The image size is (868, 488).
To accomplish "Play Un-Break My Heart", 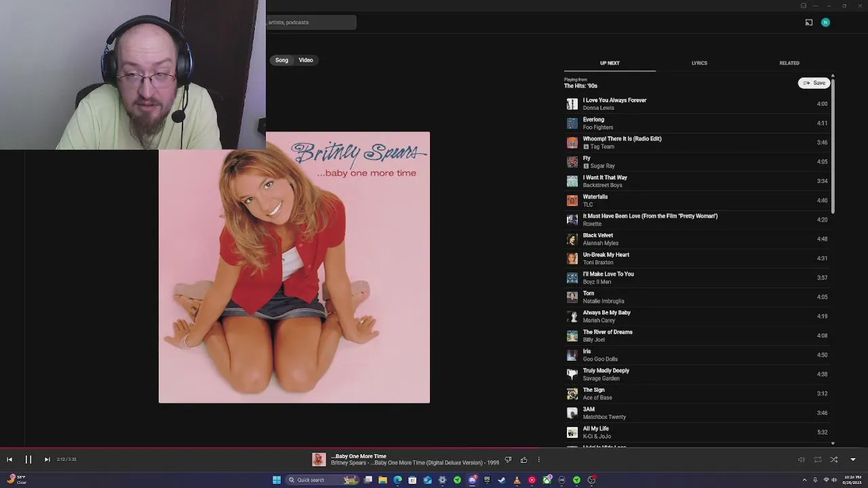I will [697, 258].
